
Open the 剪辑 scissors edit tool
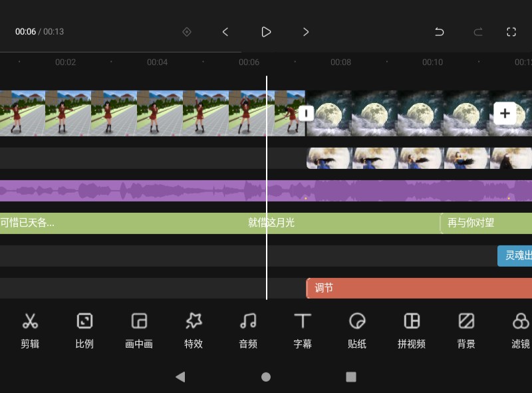[x=30, y=330]
